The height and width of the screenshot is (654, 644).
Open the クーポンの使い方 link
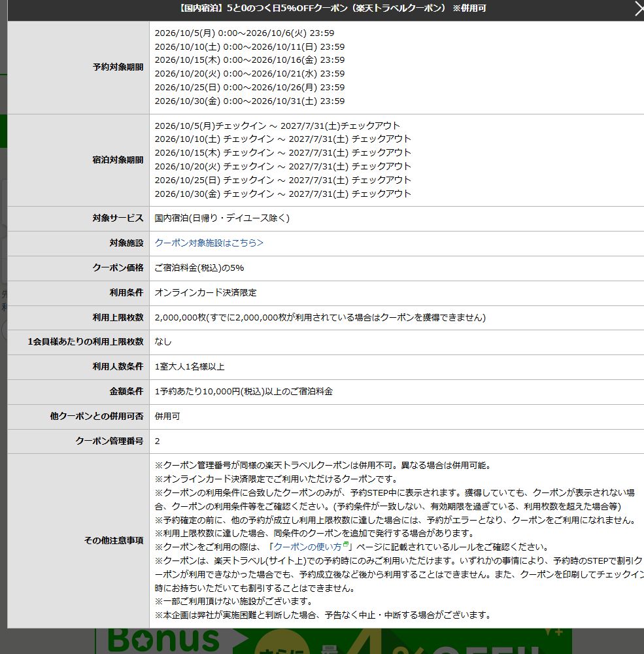tap(307, 547)
